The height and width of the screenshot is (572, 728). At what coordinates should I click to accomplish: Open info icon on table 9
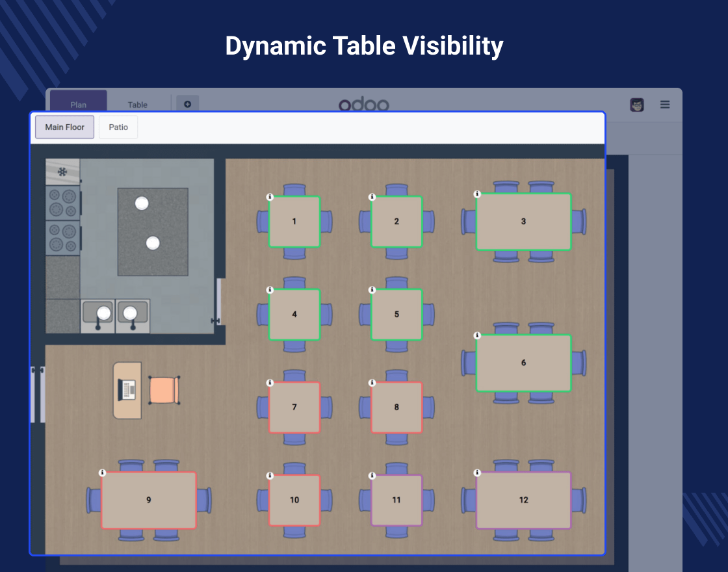[102, 473]
